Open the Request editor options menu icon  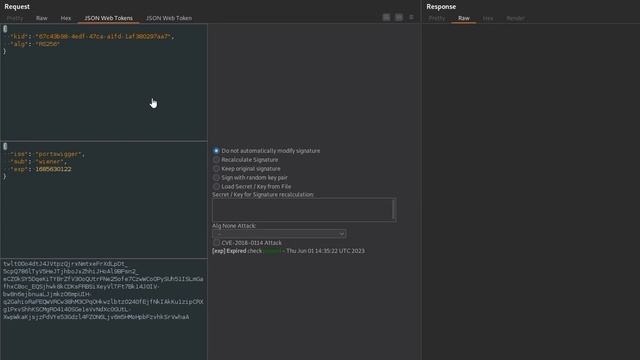pos(411,17)
